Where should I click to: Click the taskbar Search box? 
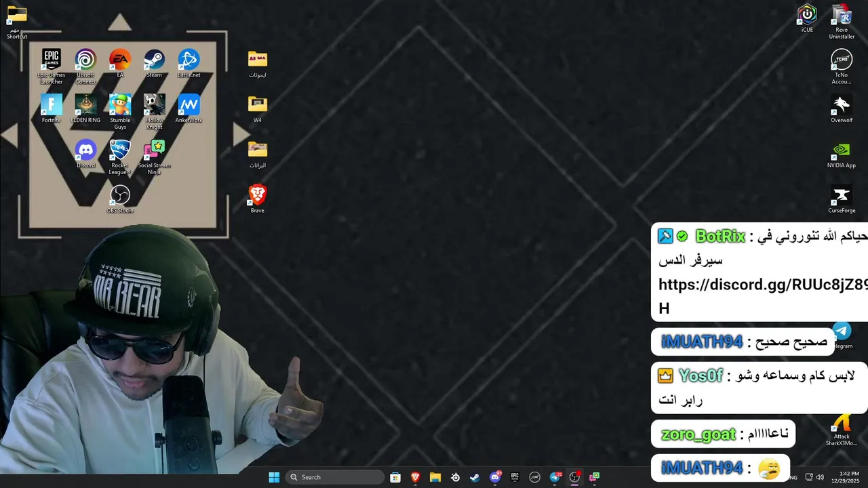pyautogui.click(x=334, y=477)
